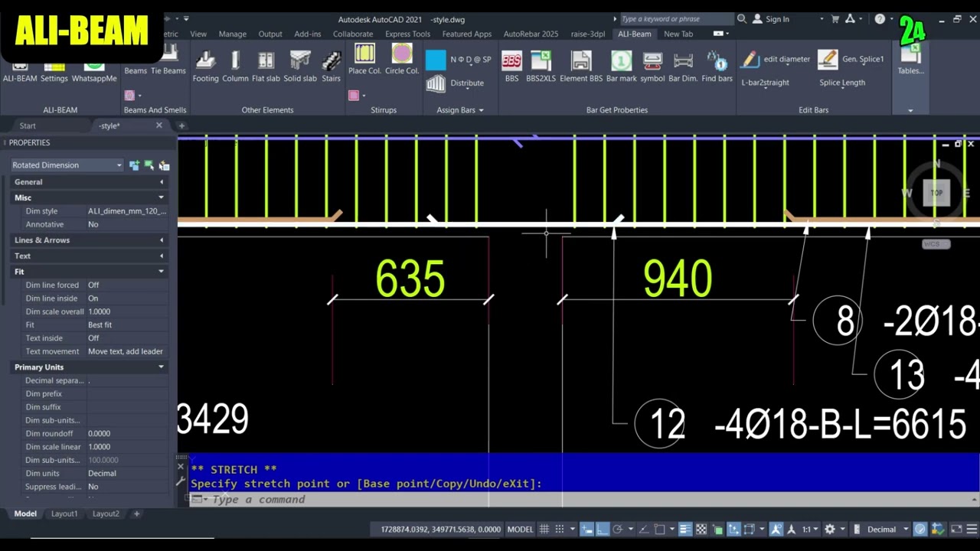Viewport: 980px width, 551px height.
Task: Click Quick Select icon in Properties
Action: 164,165
